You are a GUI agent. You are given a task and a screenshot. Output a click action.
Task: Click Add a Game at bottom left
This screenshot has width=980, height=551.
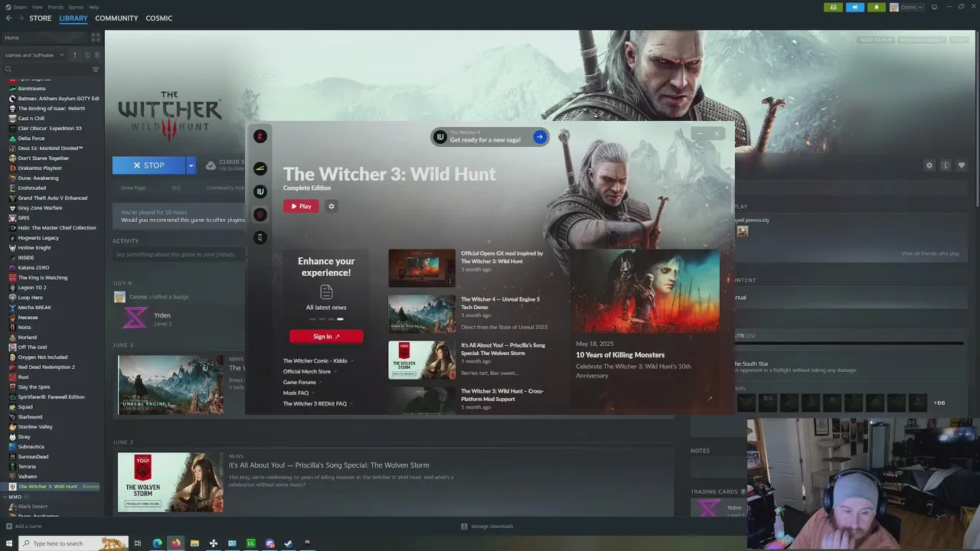point(24,526)
